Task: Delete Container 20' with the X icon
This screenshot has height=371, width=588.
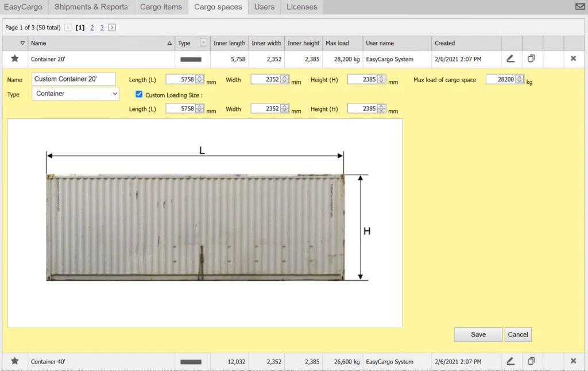Action: (x=573, y=59)
